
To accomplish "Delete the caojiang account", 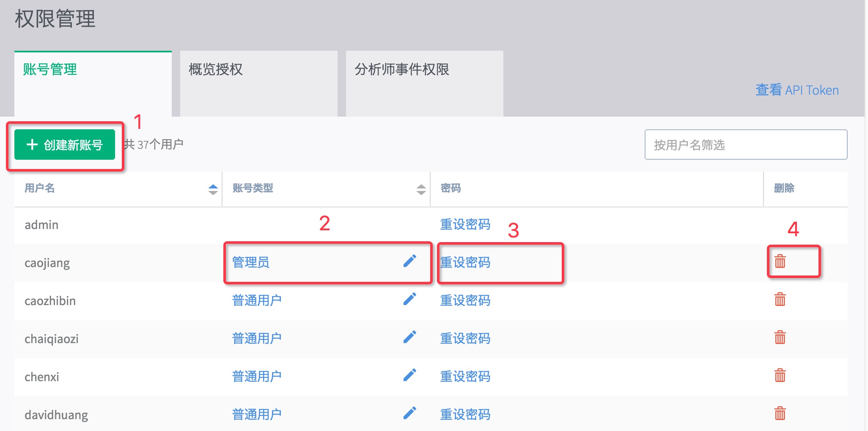I will [780, 262].
